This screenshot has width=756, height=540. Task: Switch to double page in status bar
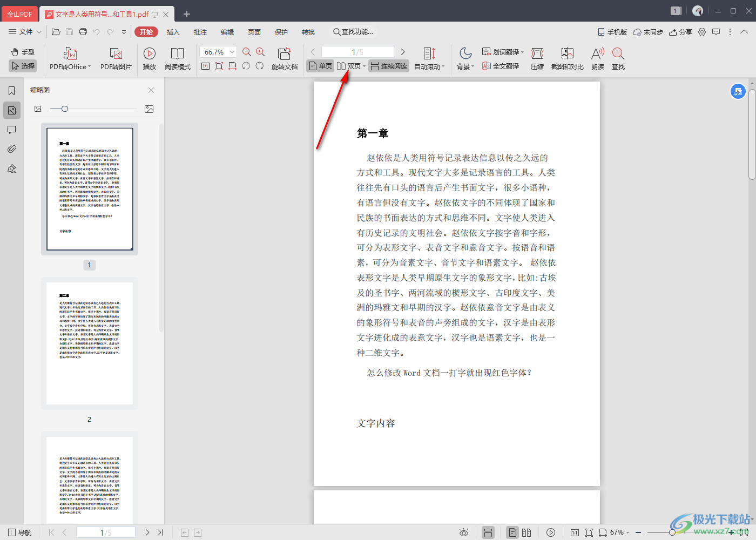526,532
